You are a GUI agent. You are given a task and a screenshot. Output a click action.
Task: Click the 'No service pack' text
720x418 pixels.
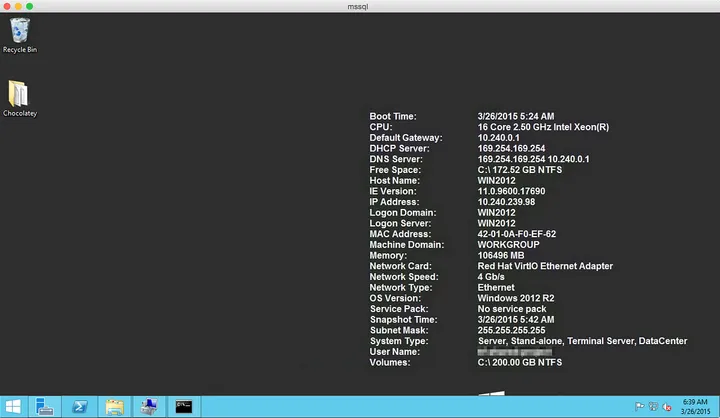point(512,309)
